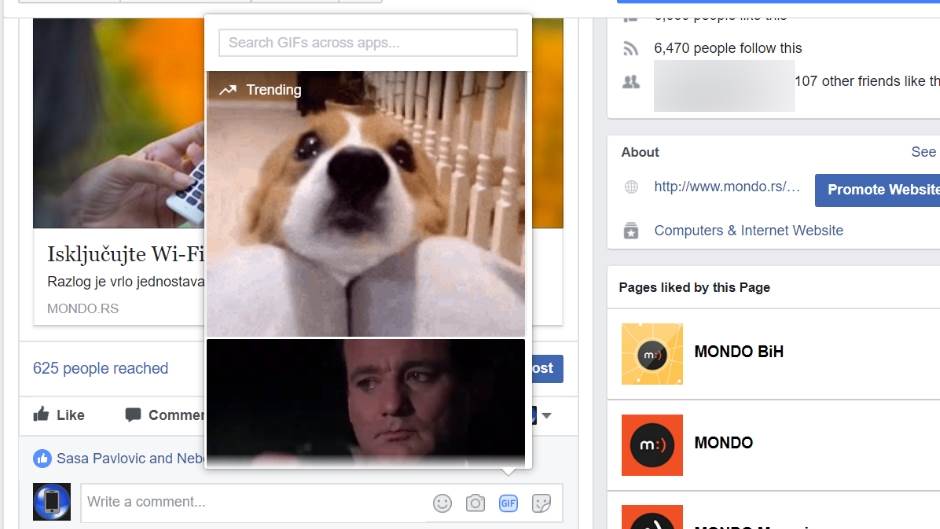The width and height of the screenshot is (940, 529).
Task: Click the orange MONDO page logo
Action: (x=652, y=444)
